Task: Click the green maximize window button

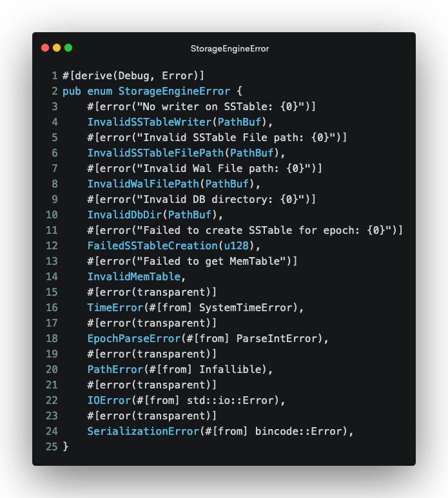Action: (68, 48)
